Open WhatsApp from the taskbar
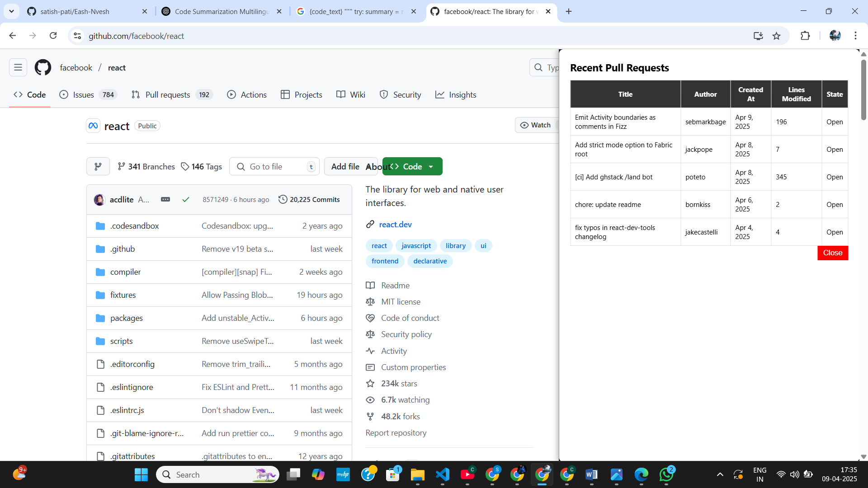The width and height of the screenshot is (868, 488). (x=666, y=474)
